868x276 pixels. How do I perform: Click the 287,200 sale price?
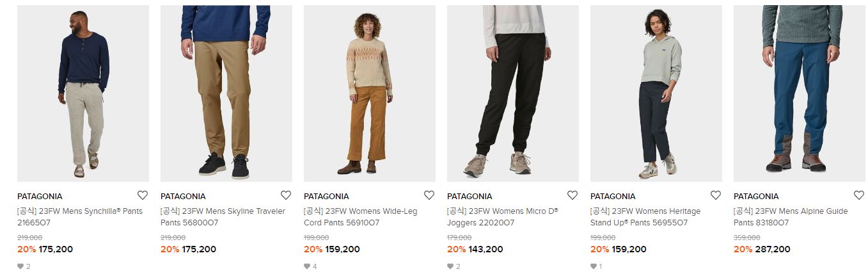(x=773, y=249)
